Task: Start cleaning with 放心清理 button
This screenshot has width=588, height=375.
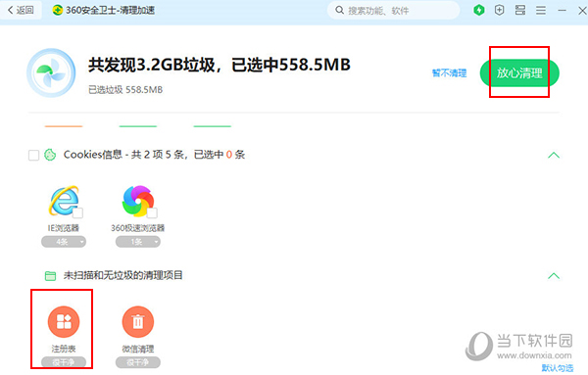Action: click(519, 73)
